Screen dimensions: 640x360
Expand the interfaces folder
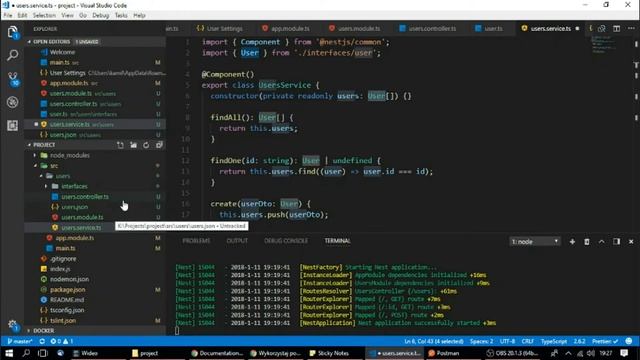46,187
